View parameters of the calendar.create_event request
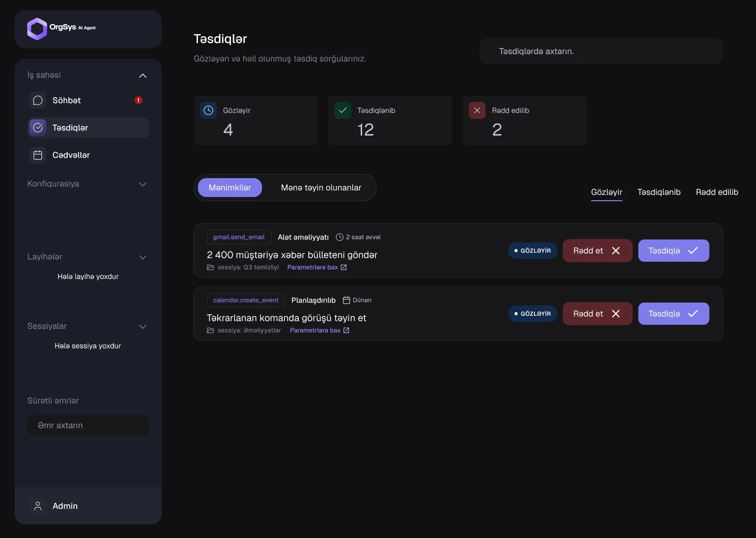The width and height of the screenshot is (756, 538). (320, 330)
